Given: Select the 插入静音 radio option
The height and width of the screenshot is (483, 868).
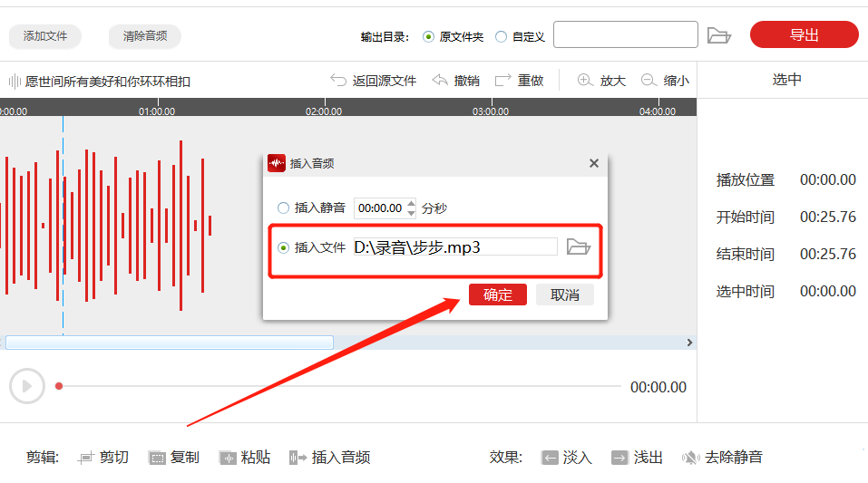Looking at the screenshot, I should pos(283,208).
